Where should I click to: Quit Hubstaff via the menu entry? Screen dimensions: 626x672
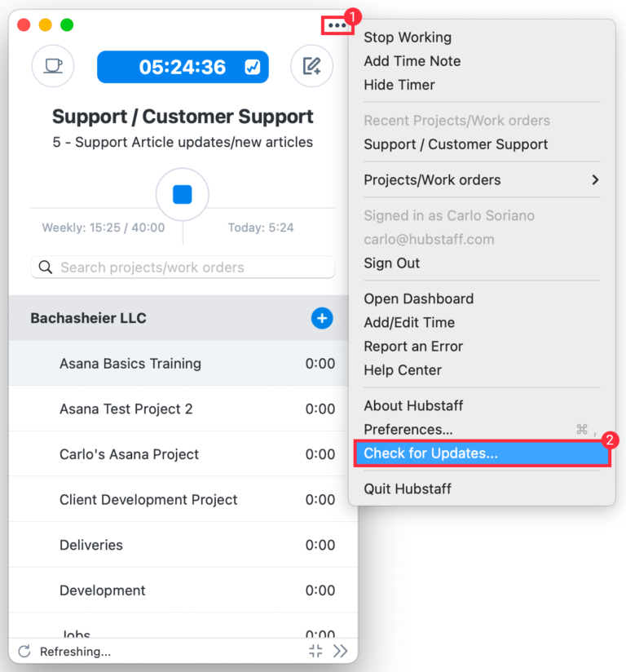[x=408, y=489]
